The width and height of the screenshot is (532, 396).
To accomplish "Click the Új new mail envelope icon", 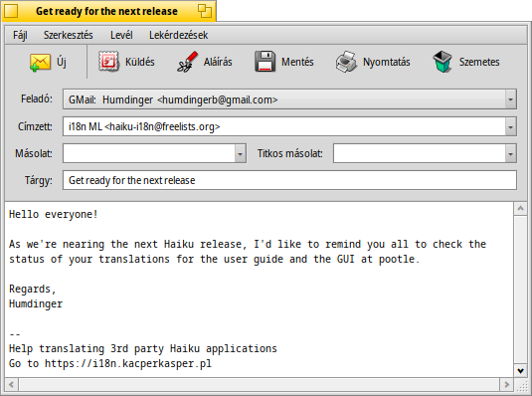I will [40, 62].
